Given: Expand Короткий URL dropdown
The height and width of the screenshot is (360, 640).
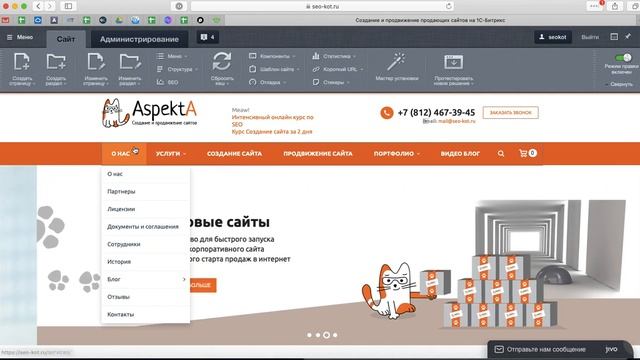Looking at the screenshot, I should (338, 69).
